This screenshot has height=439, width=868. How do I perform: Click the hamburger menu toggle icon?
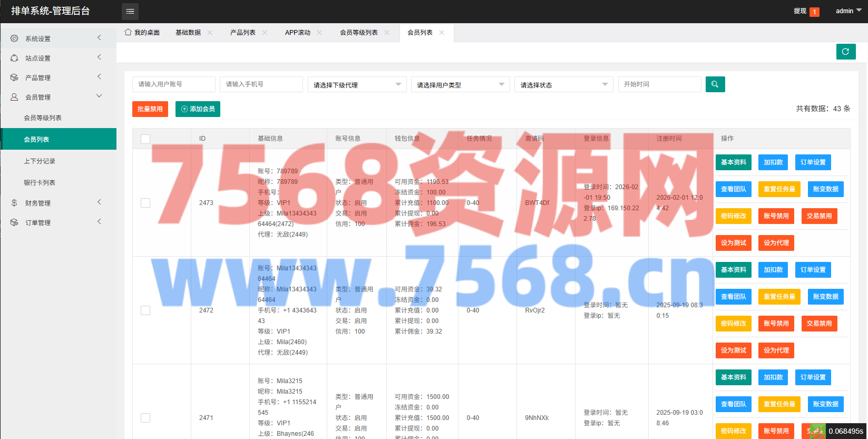click(x=130, y=11)
